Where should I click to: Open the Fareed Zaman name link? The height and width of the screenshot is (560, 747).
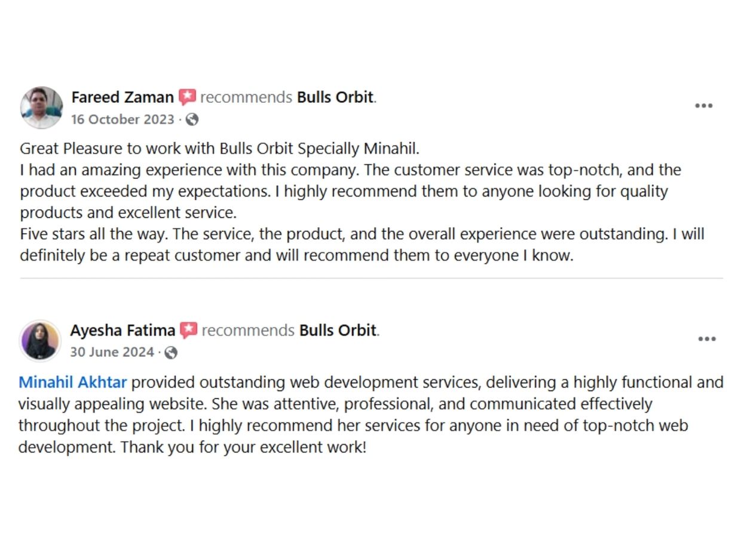click(x=123, y=97)
